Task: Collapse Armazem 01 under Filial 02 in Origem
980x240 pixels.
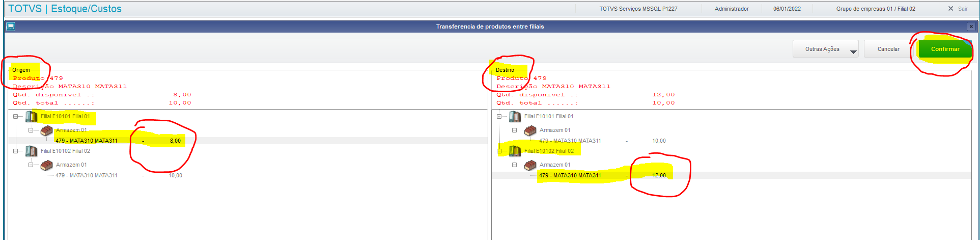Action: [31, 165]
